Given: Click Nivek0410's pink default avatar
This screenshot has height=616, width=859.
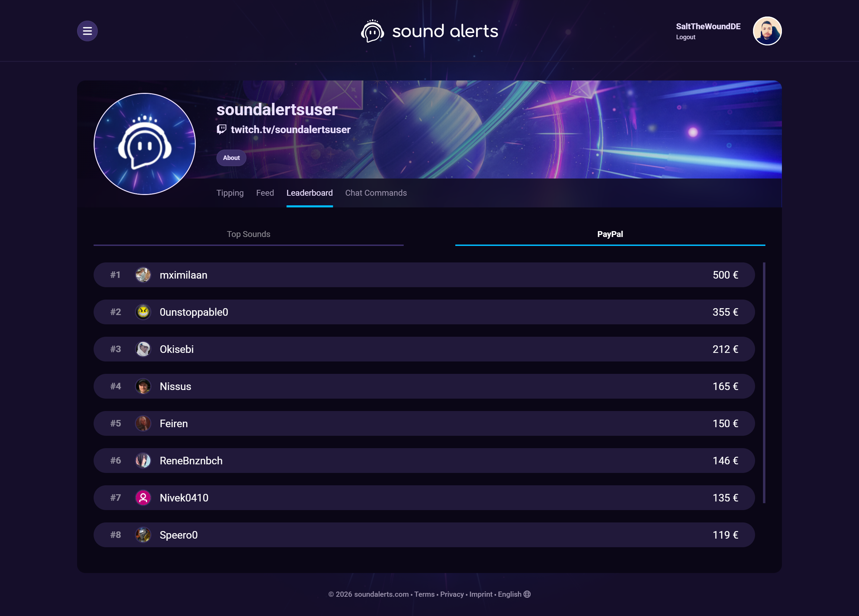Looking at the screenshot, I should point(143,497).
